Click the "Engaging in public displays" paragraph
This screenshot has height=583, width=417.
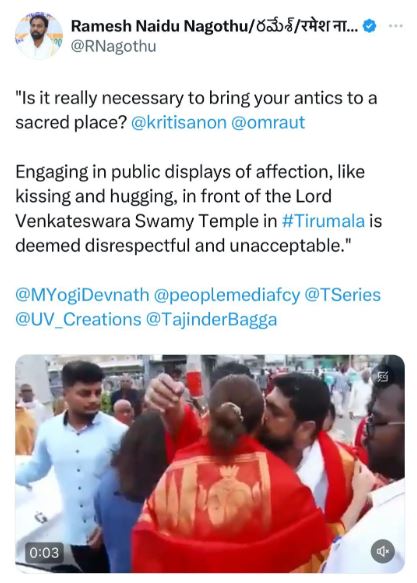tap(199, 209)
